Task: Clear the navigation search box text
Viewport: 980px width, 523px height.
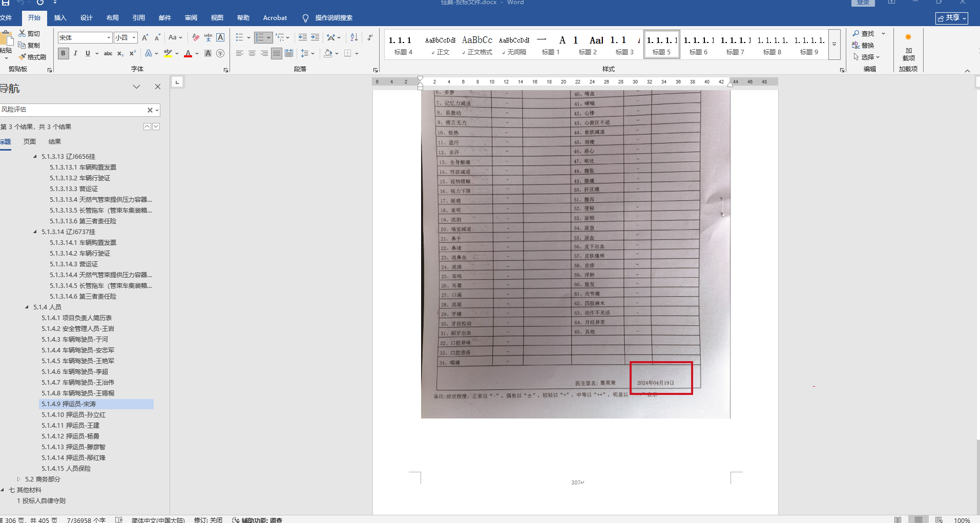Action: [x=150, y=110]
